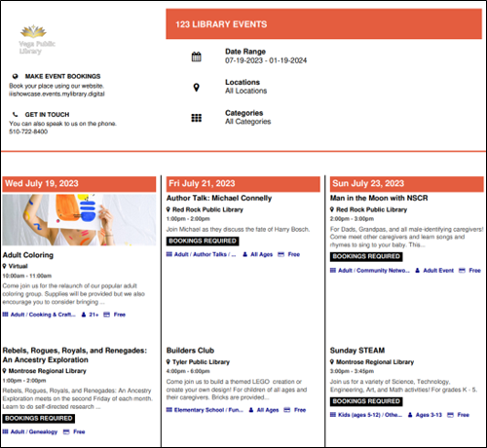This screenshot has width=487, height=448.
Task: Open the Adult Coloring event image
Action: tap(79, 220)
